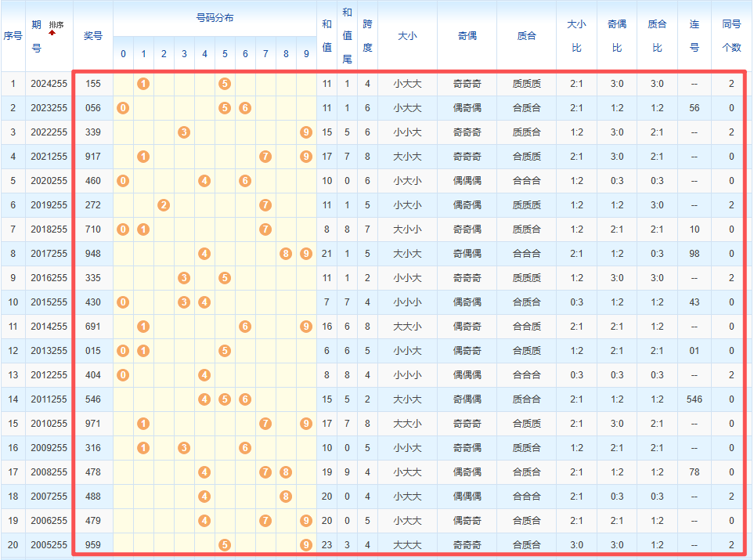Select the 跨度 column header
Image resolution: width=754 pixels, height=560 pixels.
pyautogui.click(x=367, y=35)
